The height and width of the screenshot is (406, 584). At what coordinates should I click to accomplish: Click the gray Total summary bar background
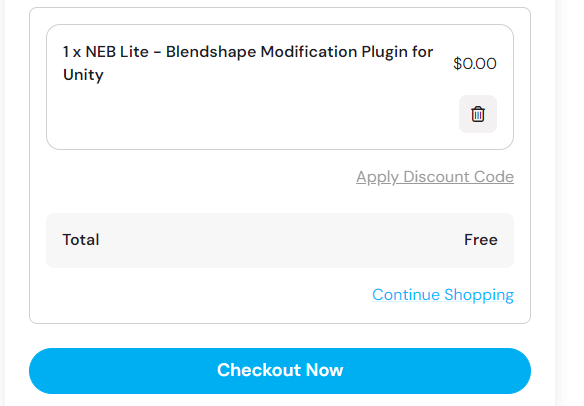pos(280,240)
